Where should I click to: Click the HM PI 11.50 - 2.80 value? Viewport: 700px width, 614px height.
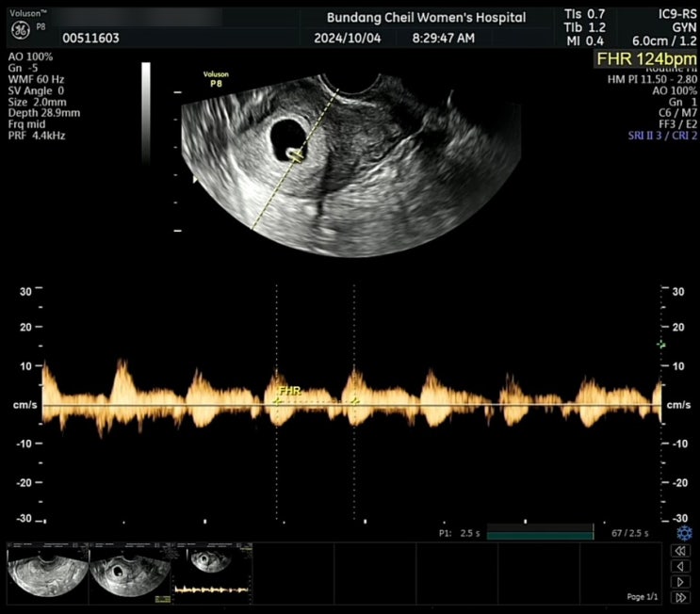(x=652, y=79)
